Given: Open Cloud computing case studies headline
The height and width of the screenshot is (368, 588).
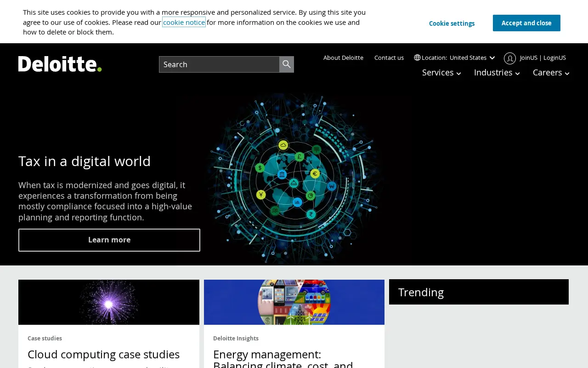Looking at the screenshot, I should coord(103,355).
